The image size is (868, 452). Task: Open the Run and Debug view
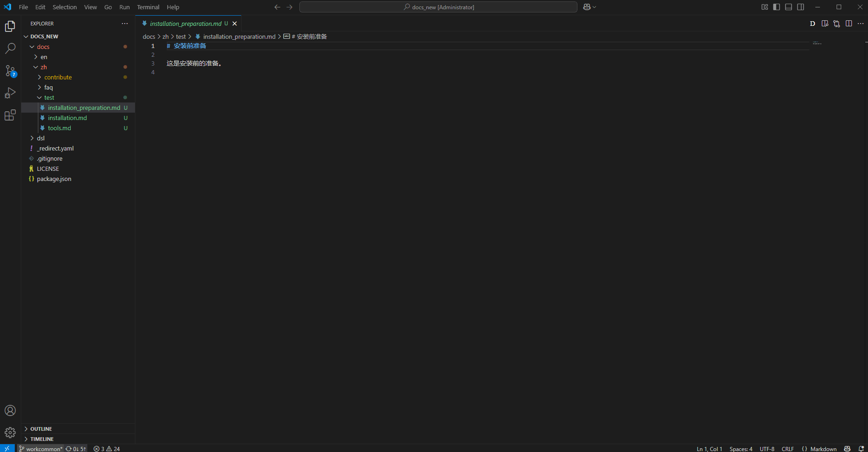click(10, 93)
